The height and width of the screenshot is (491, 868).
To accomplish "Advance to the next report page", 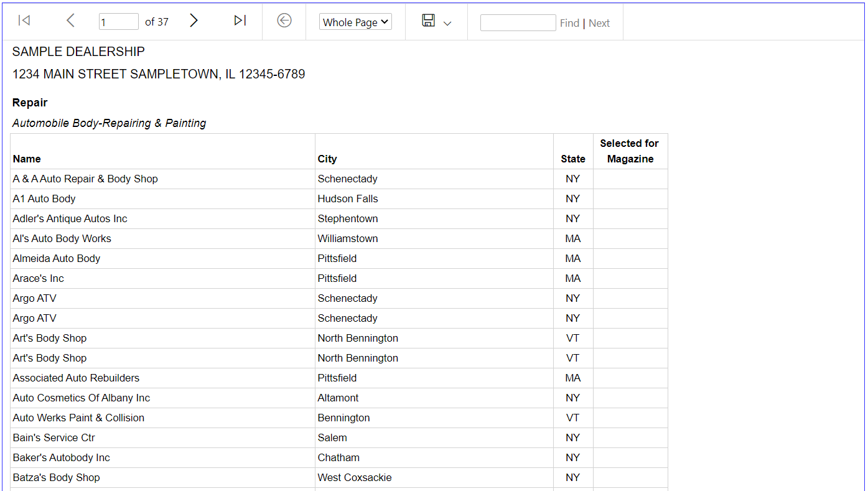I will point(194,21).
